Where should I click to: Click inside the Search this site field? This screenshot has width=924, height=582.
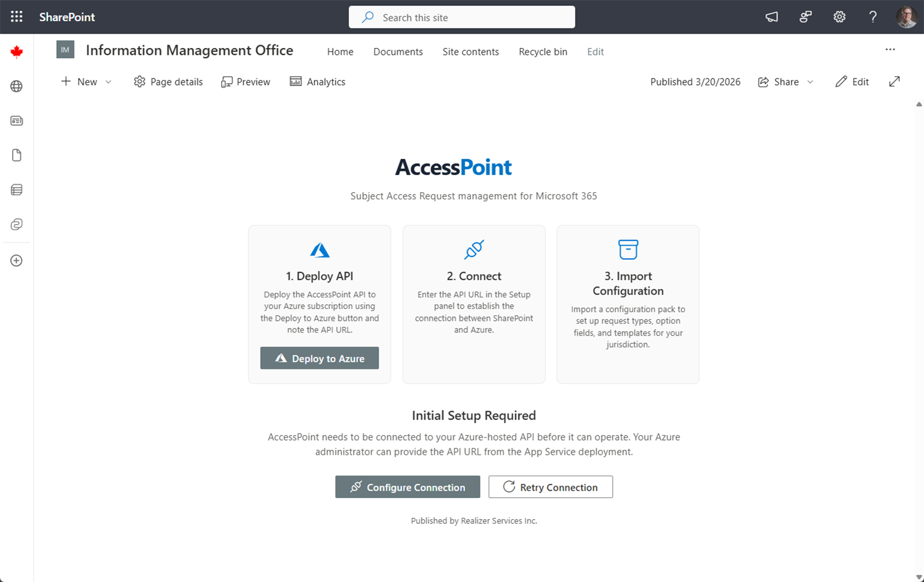462,17
